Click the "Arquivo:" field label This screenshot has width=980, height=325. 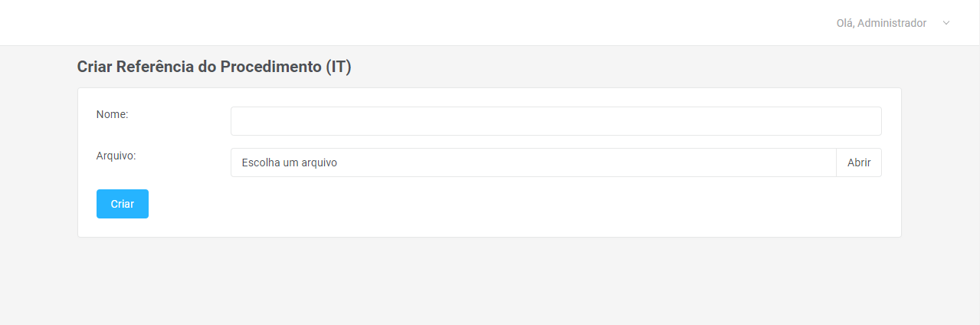[x=116, y=156]
